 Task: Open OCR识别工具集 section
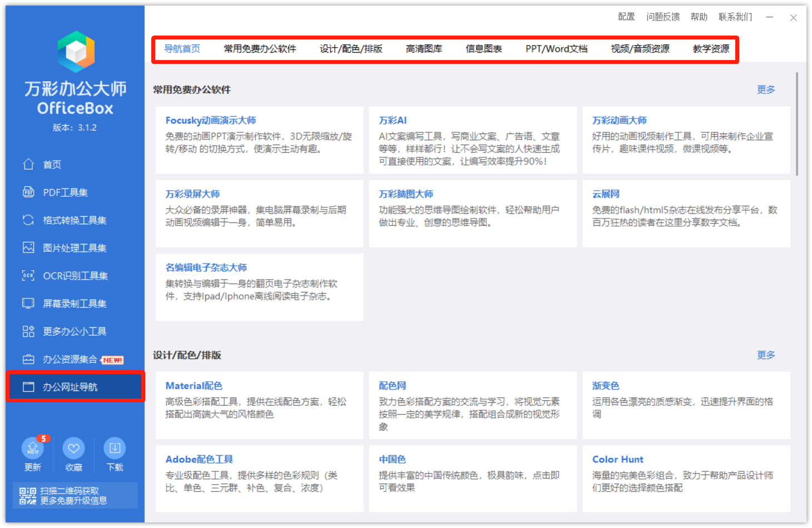coord(75,275)
